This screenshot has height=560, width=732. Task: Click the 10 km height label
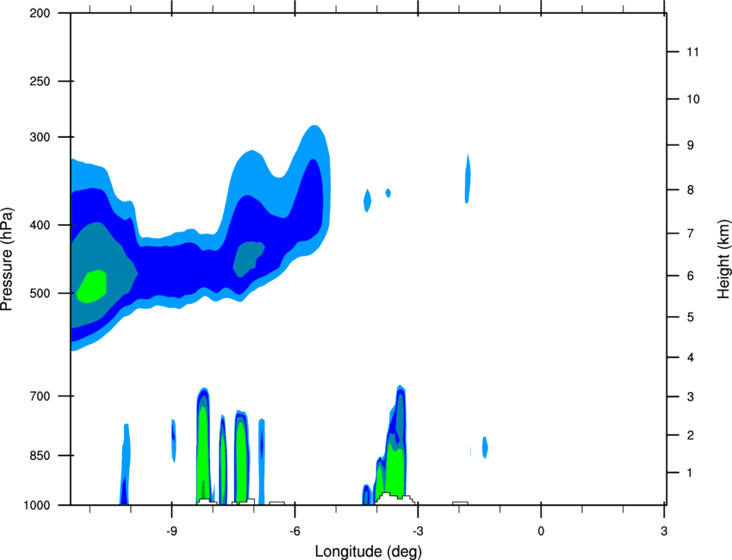692,99
